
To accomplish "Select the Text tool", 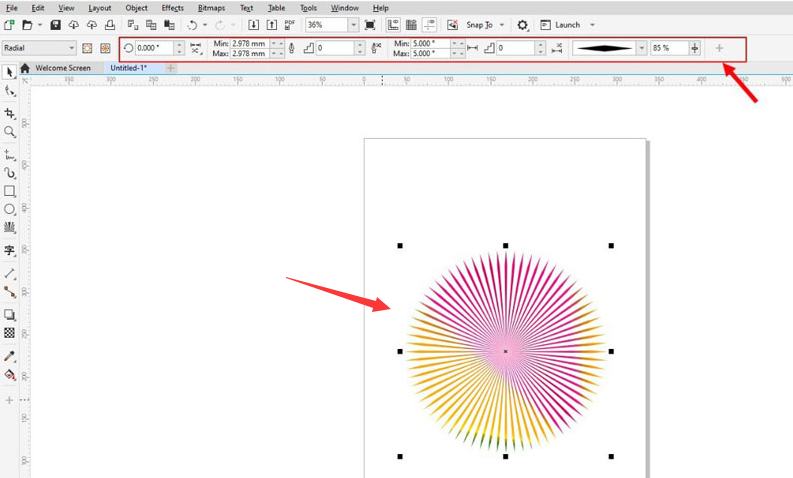I will pos(9,250).
